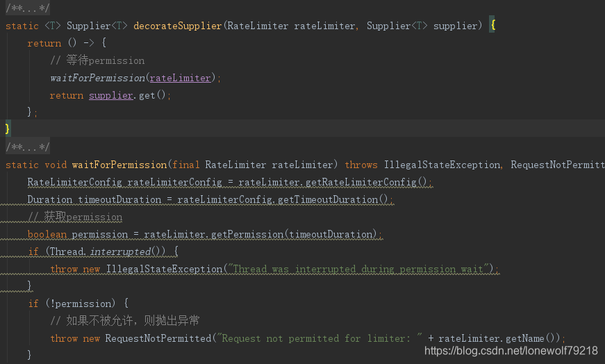
Task: Click the underlined rateLimiter argument in waitForPermission call
Action: [x=180, y=78]
